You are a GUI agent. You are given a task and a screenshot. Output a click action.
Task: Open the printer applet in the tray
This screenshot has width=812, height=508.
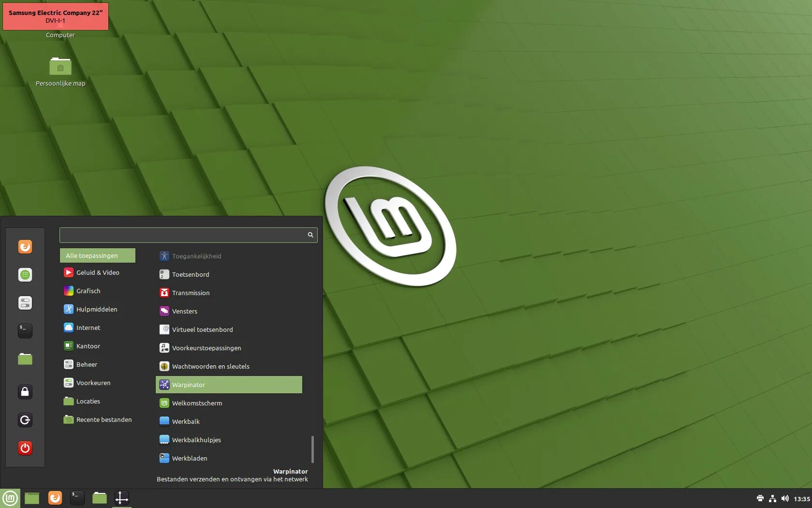(760, 498)
